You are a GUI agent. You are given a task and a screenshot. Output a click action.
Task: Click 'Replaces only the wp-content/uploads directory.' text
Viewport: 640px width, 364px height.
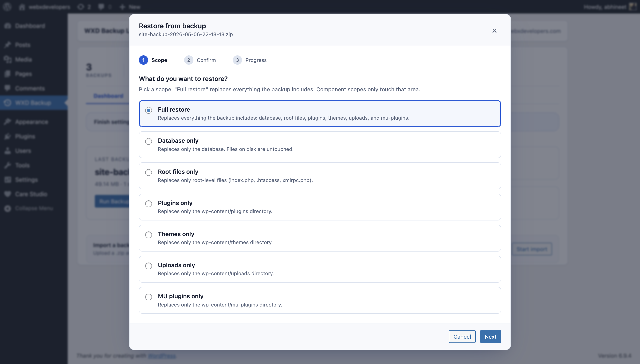(x=216, y=273)
